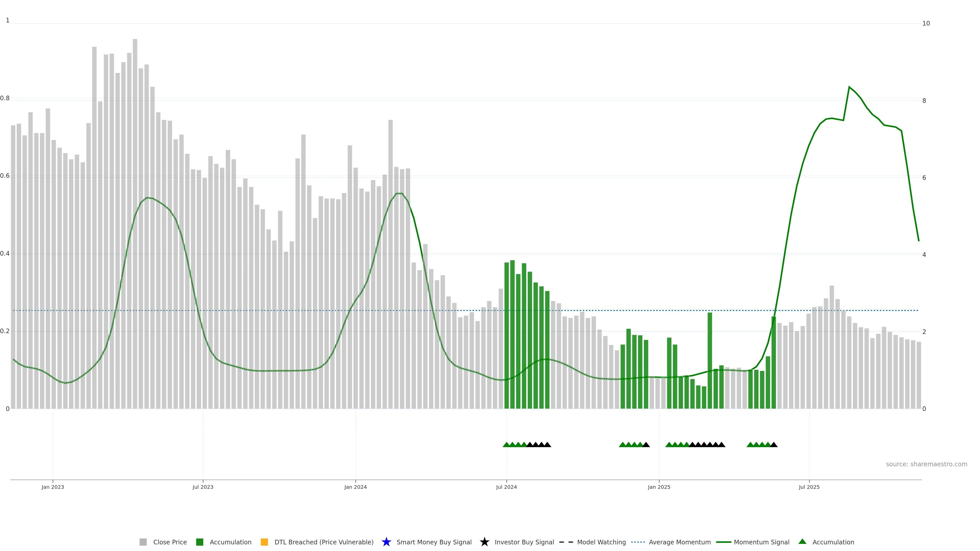Toggle the Investor Buy Signal legend label
The width and height of the screenshot is (980, 551).
click(524, 542)
